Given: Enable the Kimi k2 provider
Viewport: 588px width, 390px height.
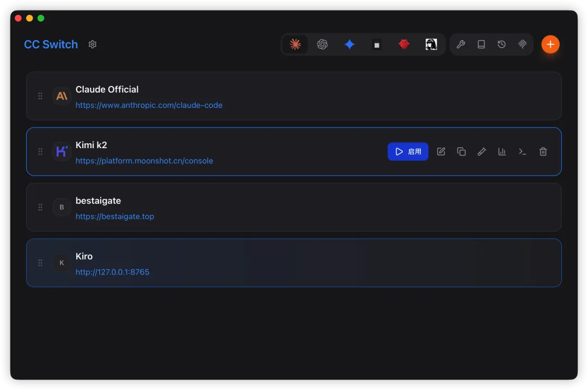Looking at the screenshot, I should pos(408,151).
